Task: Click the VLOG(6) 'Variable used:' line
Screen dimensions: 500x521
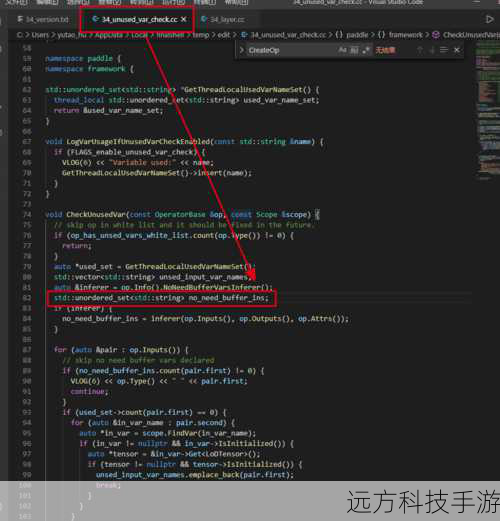Action: point(138,162)
